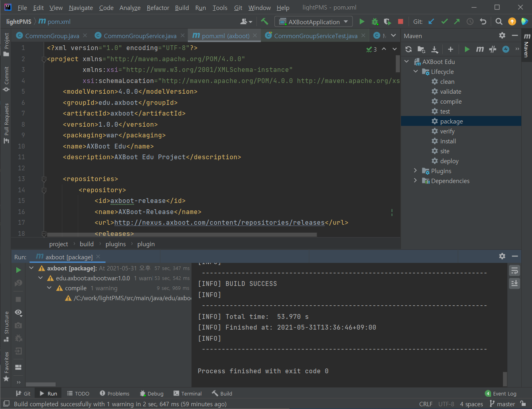The image size is (532, 409).
Task: Reload all Maven projects icon
Action: click(409, 49)
